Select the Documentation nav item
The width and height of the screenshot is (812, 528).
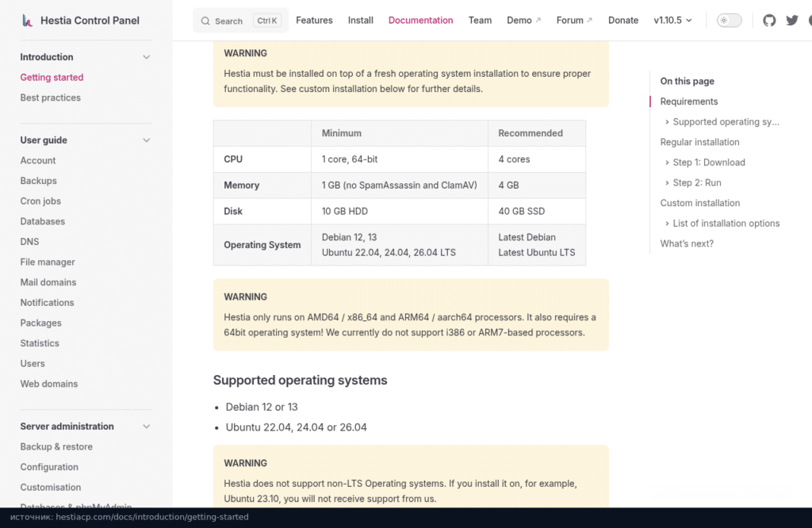click(x=420, y=20)
